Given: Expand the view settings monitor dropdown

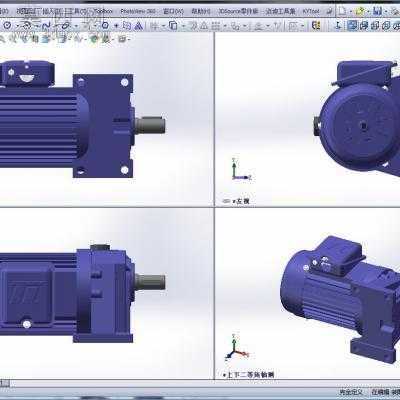Looking at the screenshot, I should (x=129, y=40).
